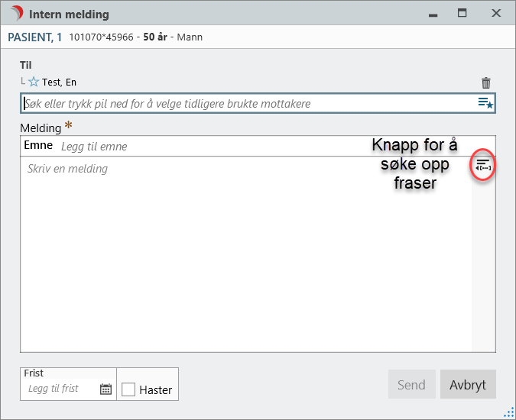Cancel the message with Avbryt
This screenshot has height=420, width=516.
coord(468,385)
